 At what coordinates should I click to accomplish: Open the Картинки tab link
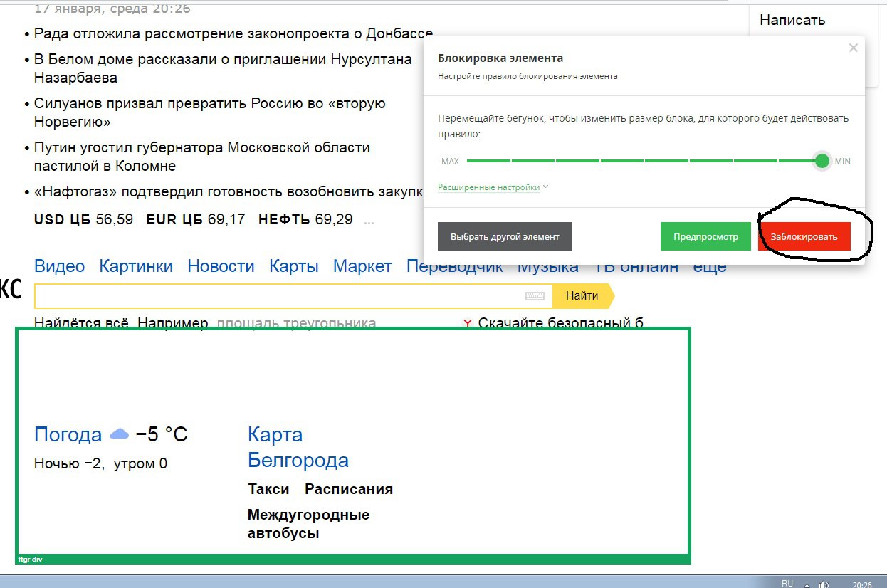pyautogui.click(x=136, y=266)
